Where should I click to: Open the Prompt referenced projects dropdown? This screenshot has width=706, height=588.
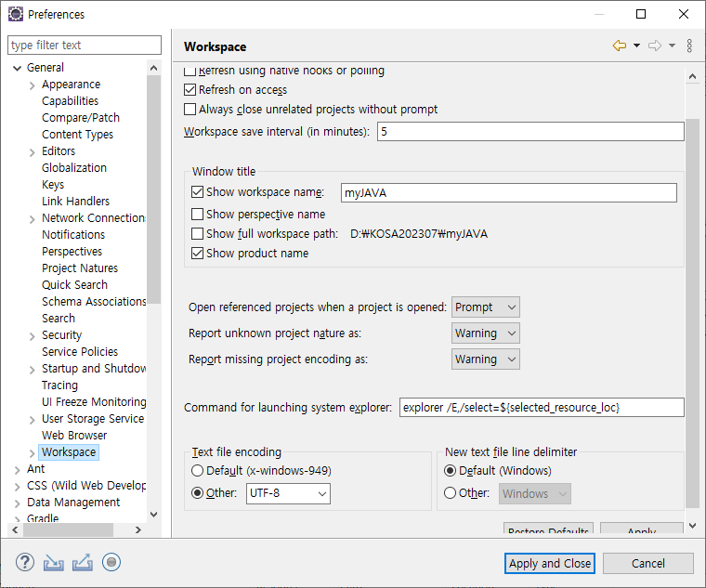pos(485,307)
